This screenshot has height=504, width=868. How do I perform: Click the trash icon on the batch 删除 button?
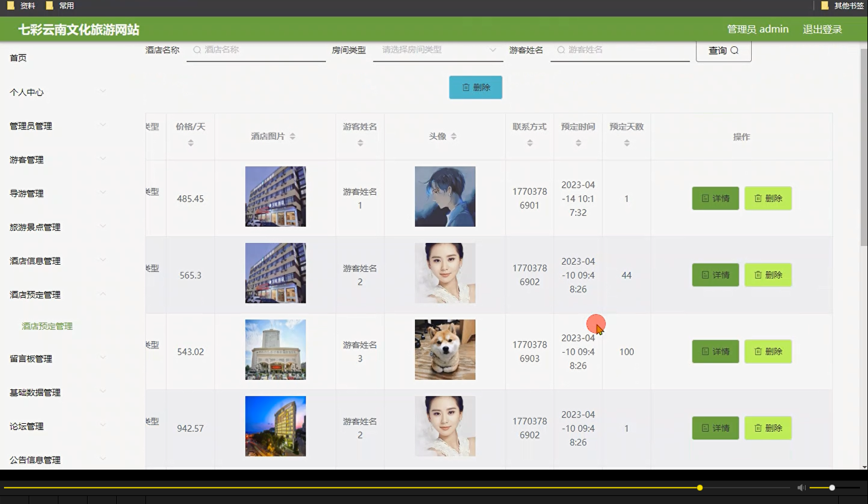[467, 87]
